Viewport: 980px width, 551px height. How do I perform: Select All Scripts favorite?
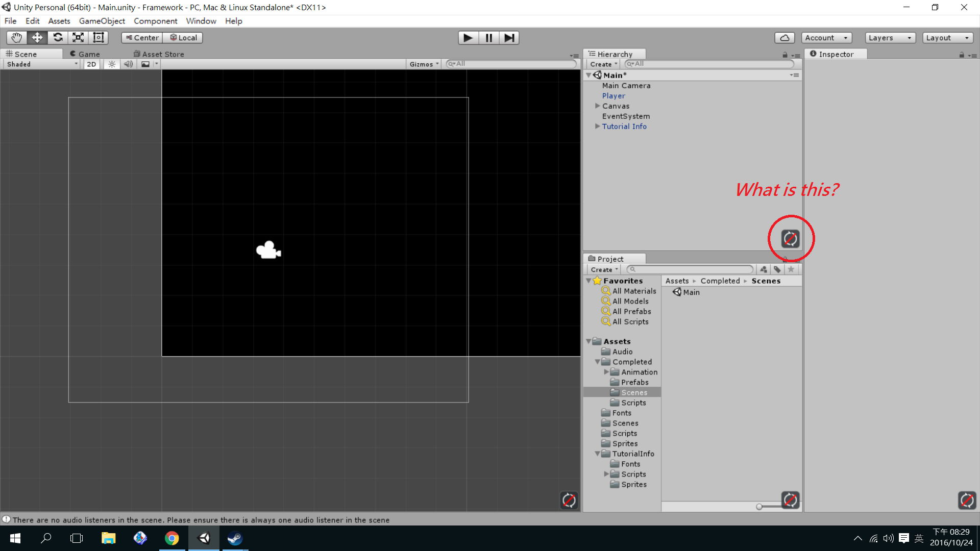pos(625,321)
